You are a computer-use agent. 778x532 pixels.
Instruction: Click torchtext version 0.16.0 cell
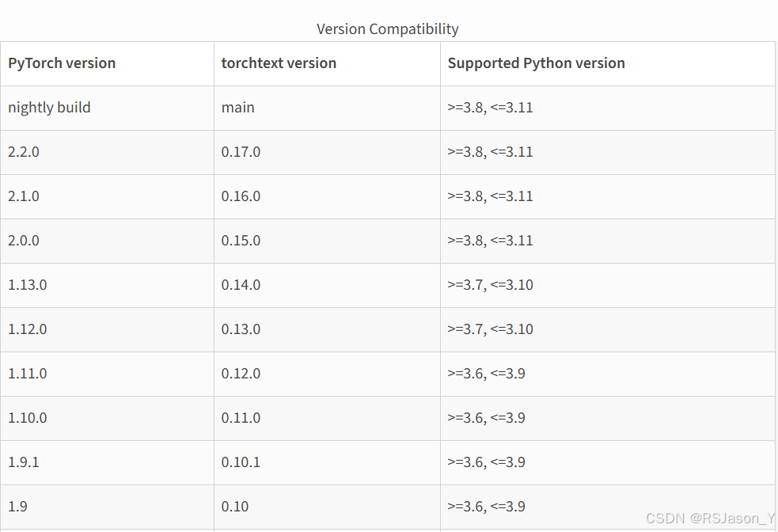tap(241, 196)
